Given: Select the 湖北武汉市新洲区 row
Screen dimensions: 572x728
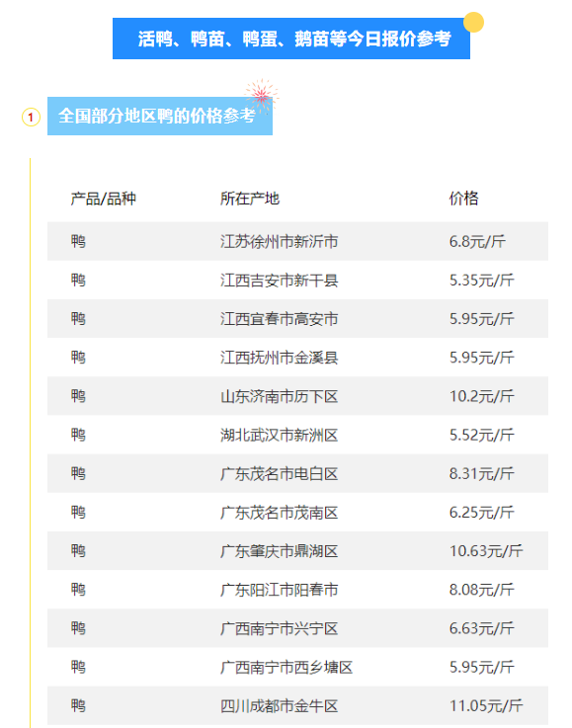Looking at the screenshot, I should point(297,435).
